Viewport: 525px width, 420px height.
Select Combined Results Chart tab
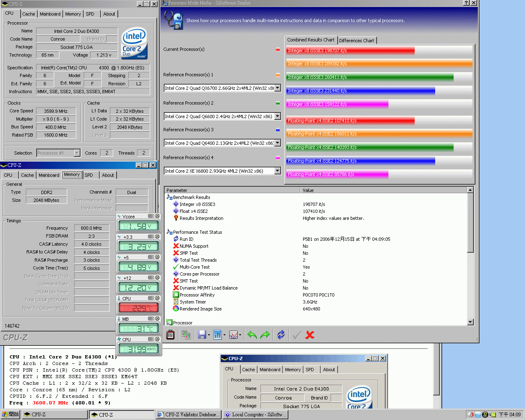tap(311, 40)
